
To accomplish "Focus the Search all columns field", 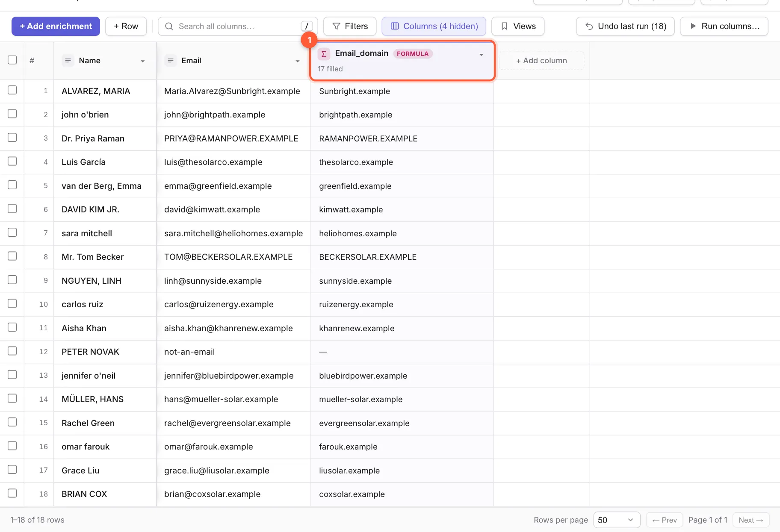I will click(x=238, y=26).
